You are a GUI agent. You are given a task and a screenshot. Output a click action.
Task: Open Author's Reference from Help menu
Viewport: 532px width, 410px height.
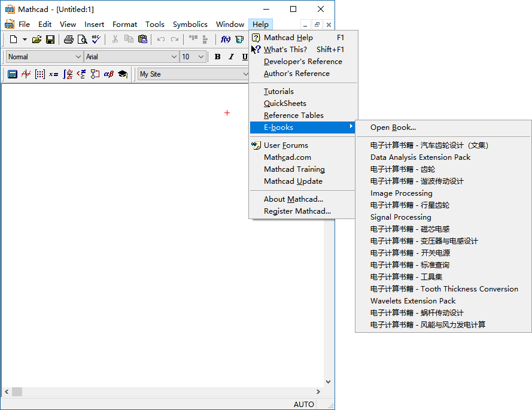pos(303,73)
